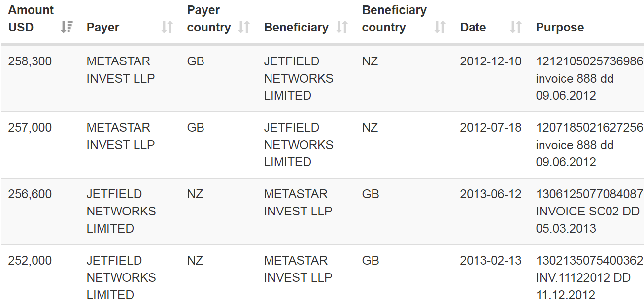This screenshot has height=305, width=644.
Task: Click the purpose text INV.11122012 DD 11.12.2012
Action: pyautogui.click(x=583, y=286)
